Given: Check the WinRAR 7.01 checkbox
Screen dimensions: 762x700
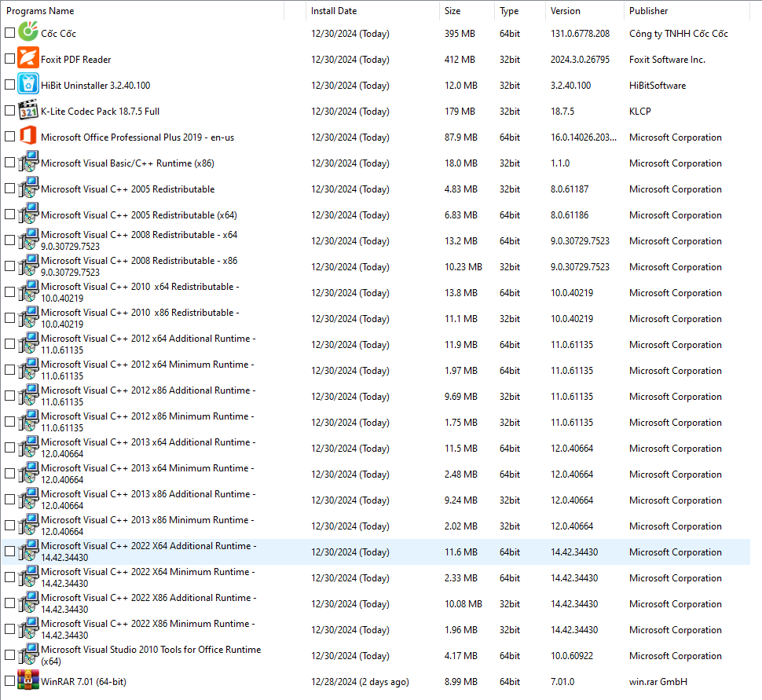Looking at the screenshot, I should click(9, 681).
